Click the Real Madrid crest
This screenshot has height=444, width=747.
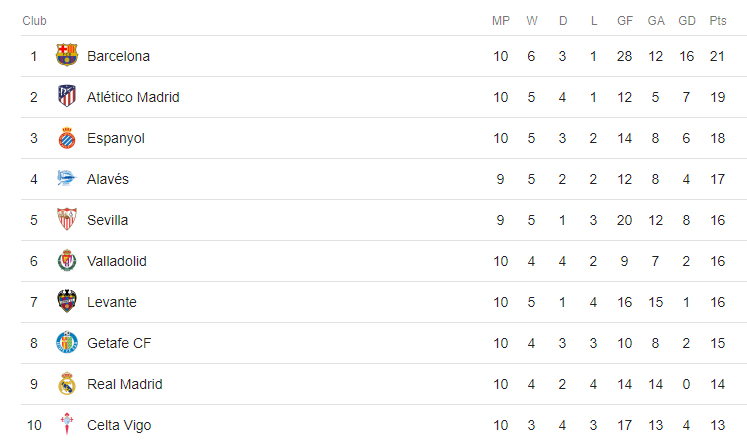pyautogui.click(x=67, y=383)
